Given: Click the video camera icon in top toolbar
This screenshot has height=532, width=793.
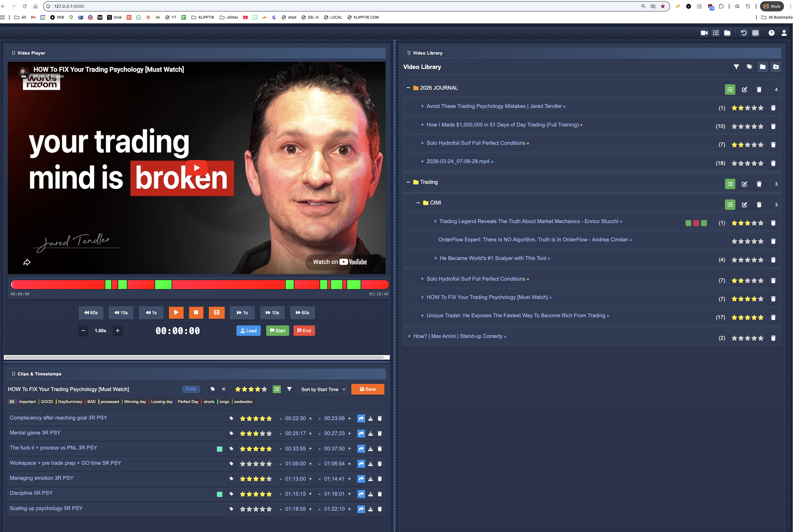Looking at the screenshot, I should pos(704,33).
